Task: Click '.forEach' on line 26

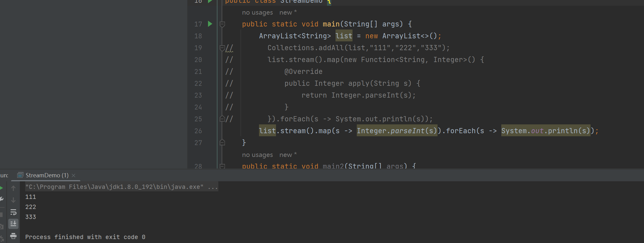Action: (459, 131)
